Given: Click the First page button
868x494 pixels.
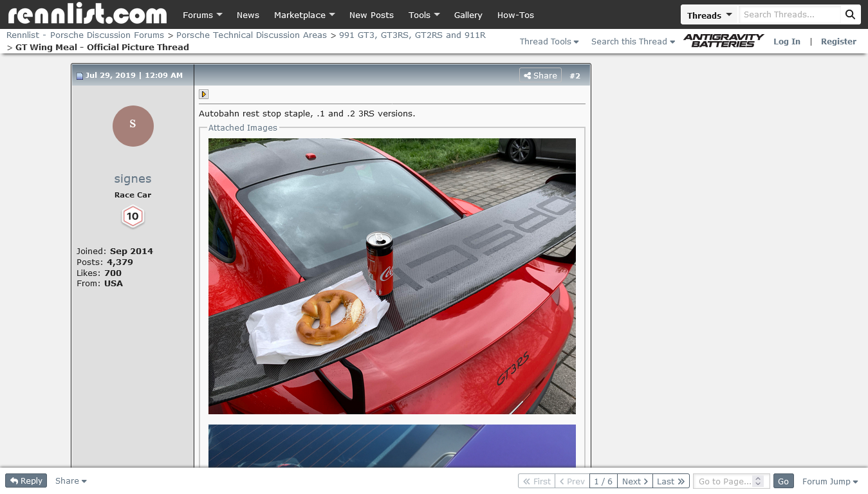Looking at the screenshot, I should coord(537,481).
